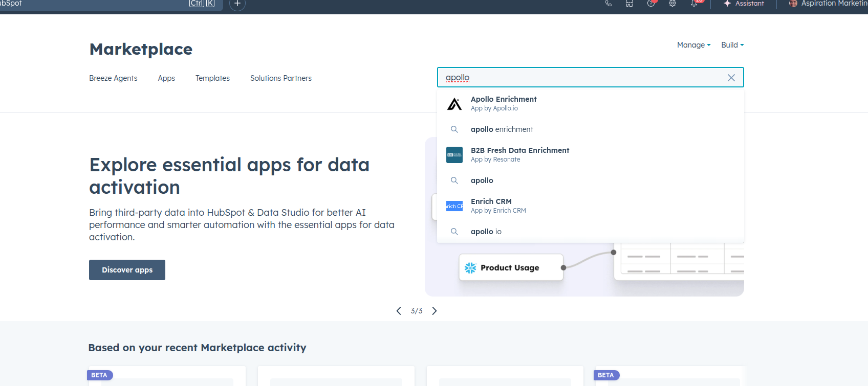Go to the next carousel slide

point(435,311)
